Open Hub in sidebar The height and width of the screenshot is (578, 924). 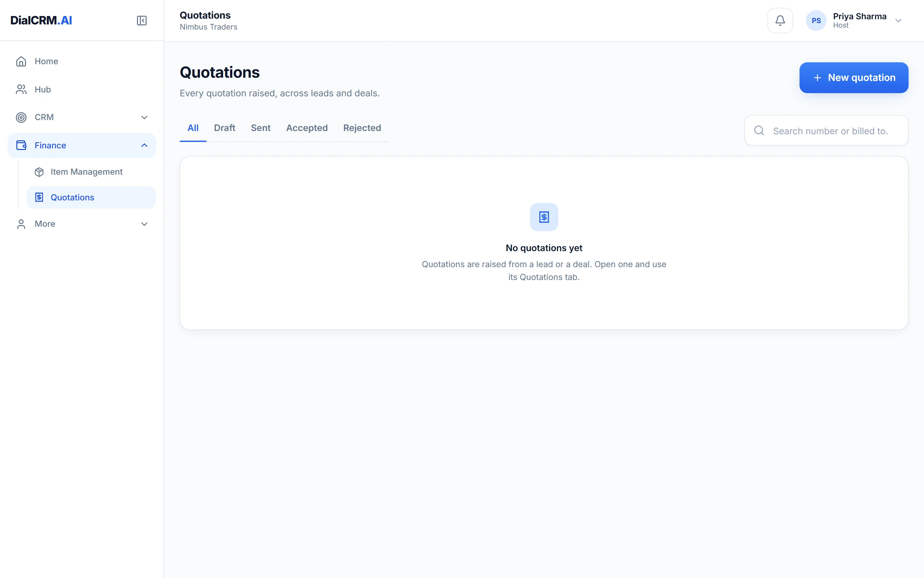coord(82,89)
